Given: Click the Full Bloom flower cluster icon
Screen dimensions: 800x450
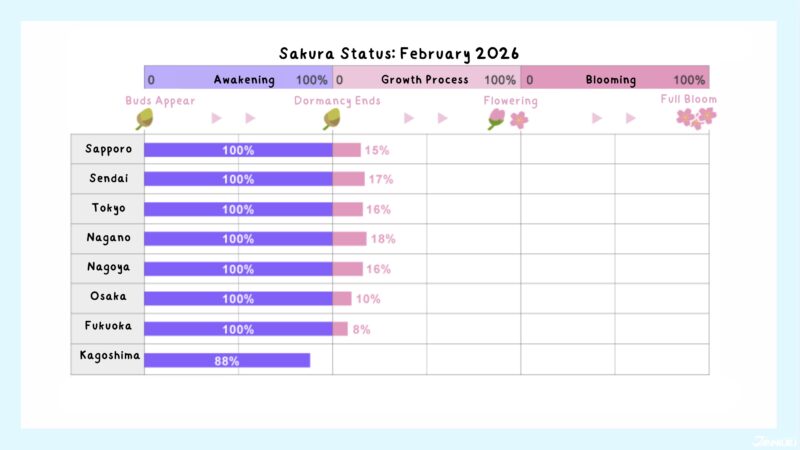Looking at the screenshot, I should click(x=696, y=118).
